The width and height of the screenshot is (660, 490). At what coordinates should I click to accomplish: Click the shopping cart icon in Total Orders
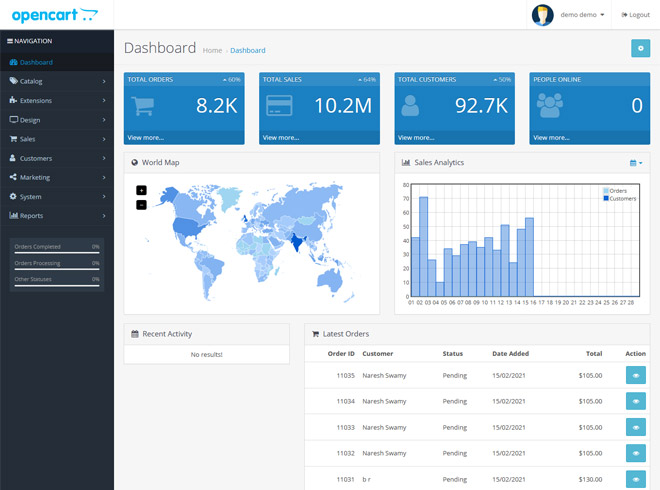142,106
